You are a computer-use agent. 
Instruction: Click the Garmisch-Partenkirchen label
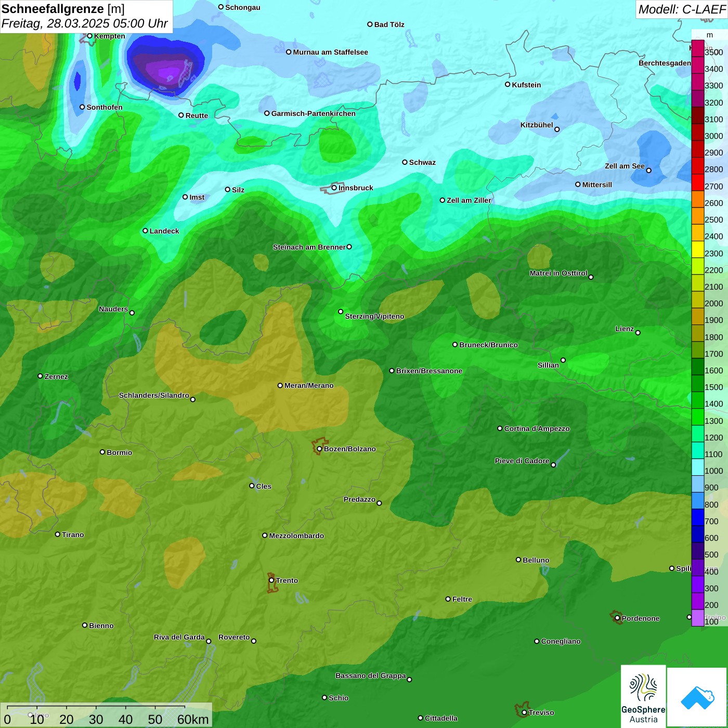pos(314,113)
